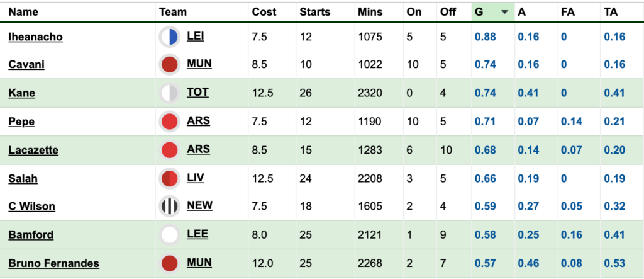The image size is (644, 279).
Task: Click the Arsenal badge in Pepe's row
Action: 170,122
